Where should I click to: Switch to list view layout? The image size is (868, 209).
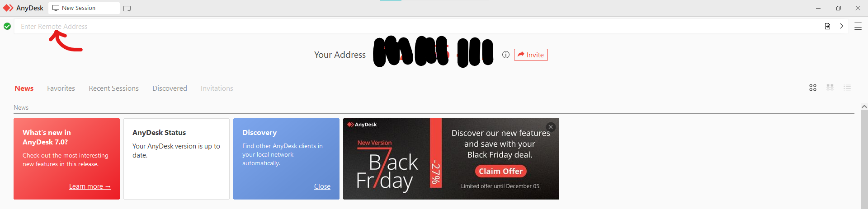click(x=847, y=88)
